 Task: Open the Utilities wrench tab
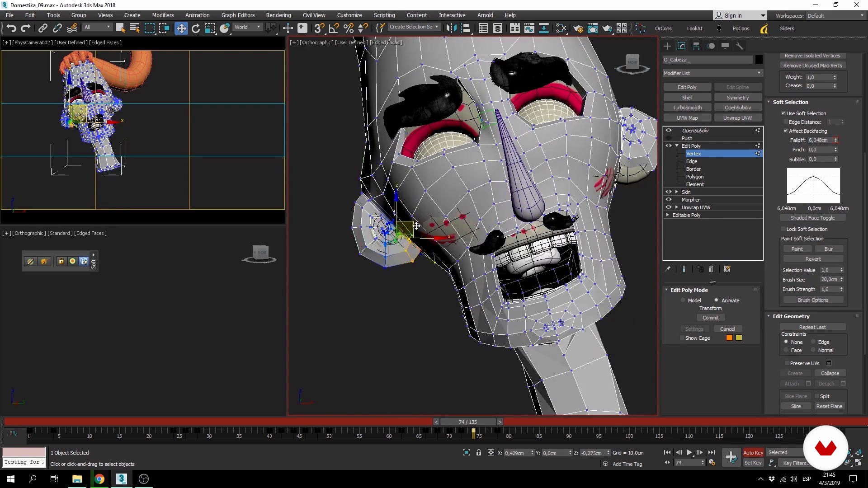(740, 46)
